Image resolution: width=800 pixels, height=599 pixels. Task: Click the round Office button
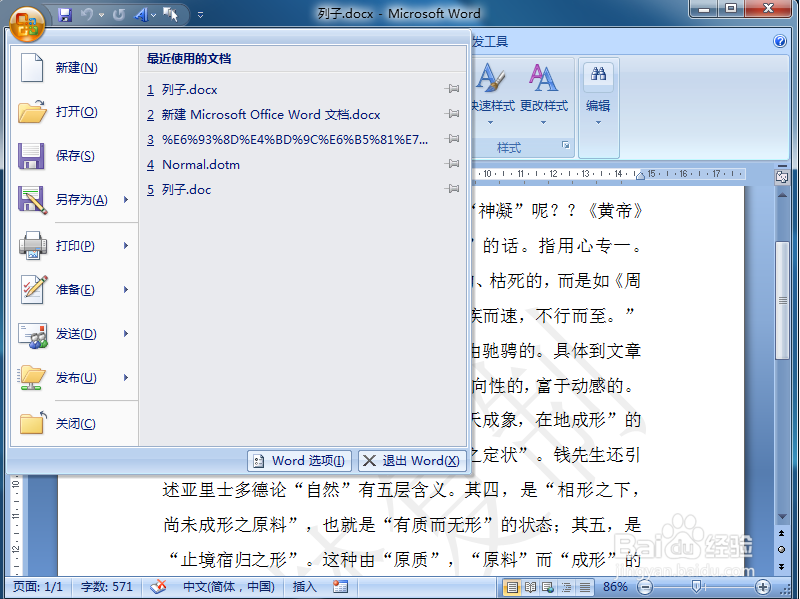click(27, 23)
